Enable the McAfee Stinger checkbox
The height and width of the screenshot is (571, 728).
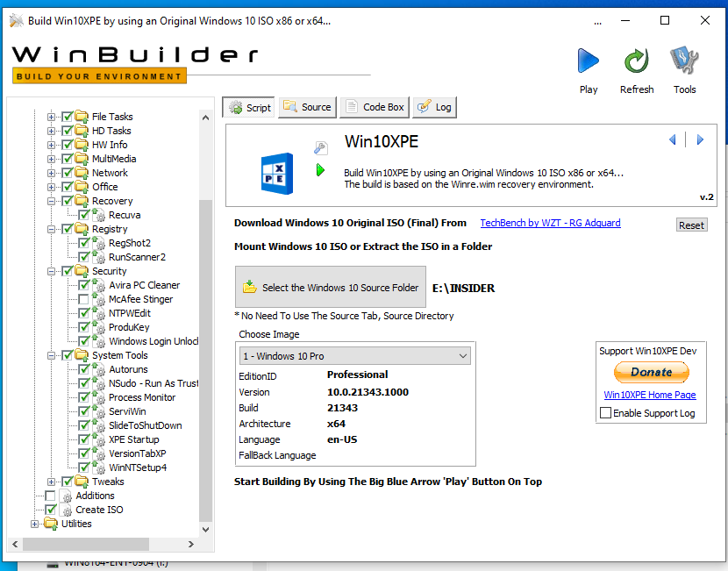(83, 299)
